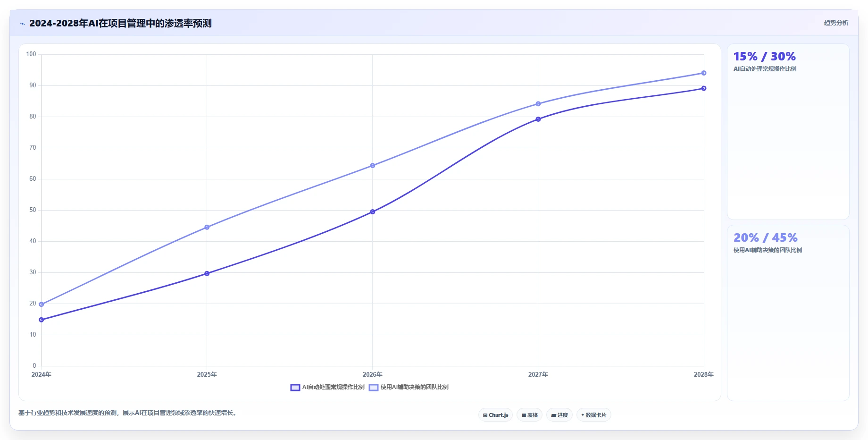Select the light line data point at 2025年 (45)
Screen dimensions: 868x440
[207, 227]
